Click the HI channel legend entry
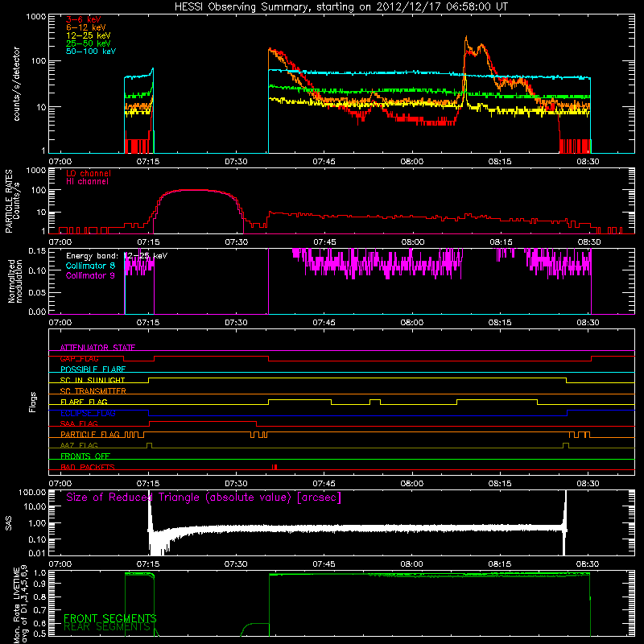This screenshot has width=644, height=644. [87, 182]
